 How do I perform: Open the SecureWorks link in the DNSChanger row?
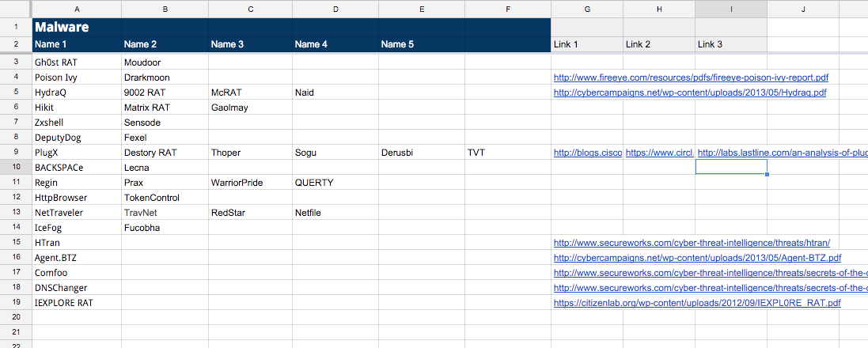click(x=711, y=288)
